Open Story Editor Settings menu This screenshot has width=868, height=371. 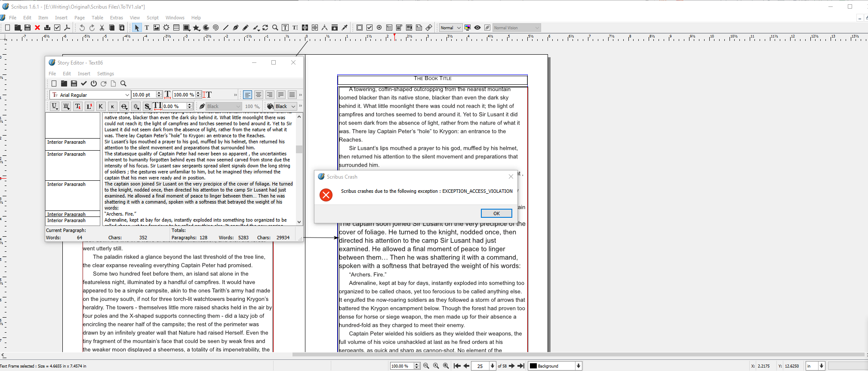105,74
